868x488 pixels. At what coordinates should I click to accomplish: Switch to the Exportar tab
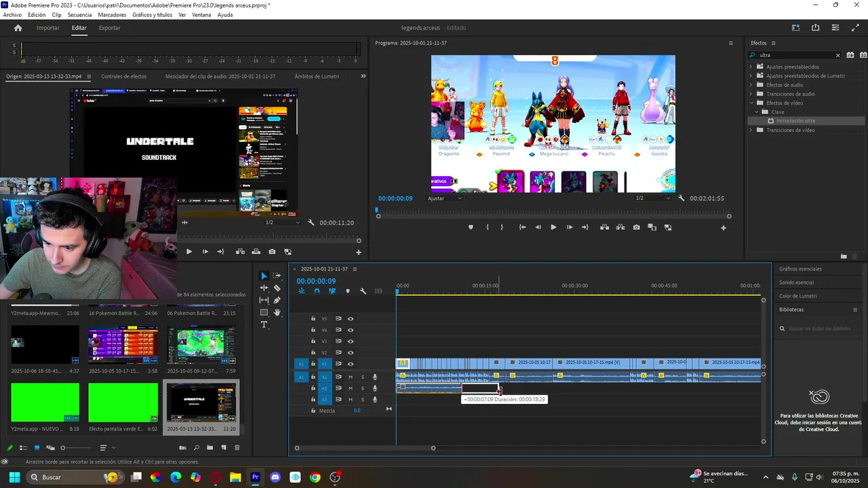tap(109, 28)
